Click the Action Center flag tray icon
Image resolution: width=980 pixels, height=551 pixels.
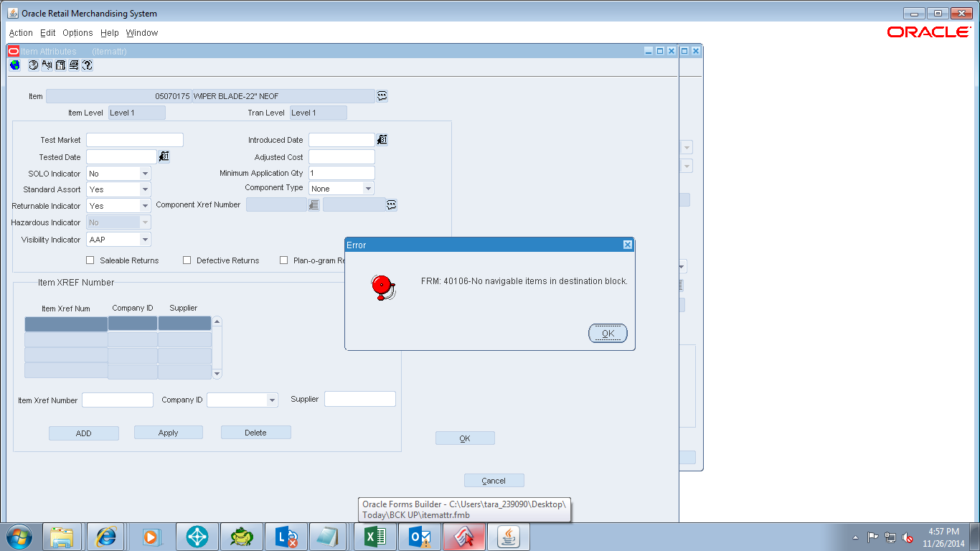pyautogui.click(x=872, y=537)
